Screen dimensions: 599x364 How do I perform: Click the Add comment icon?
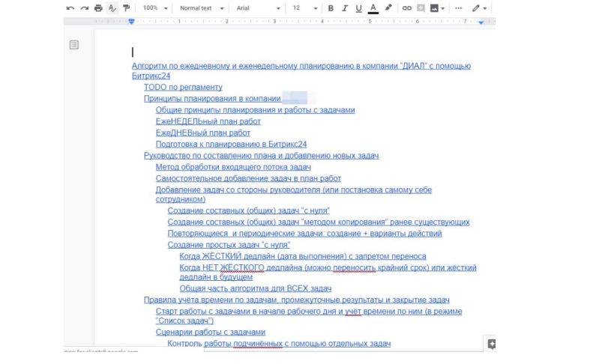coord(421,8)
